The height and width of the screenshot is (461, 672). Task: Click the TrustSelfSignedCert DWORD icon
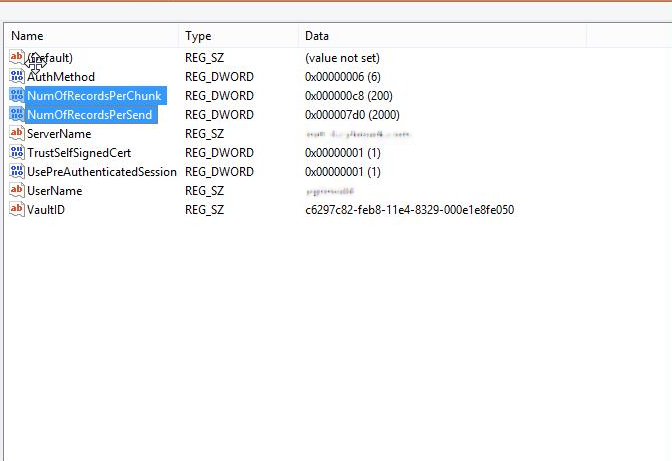click(x=17, y=152)
